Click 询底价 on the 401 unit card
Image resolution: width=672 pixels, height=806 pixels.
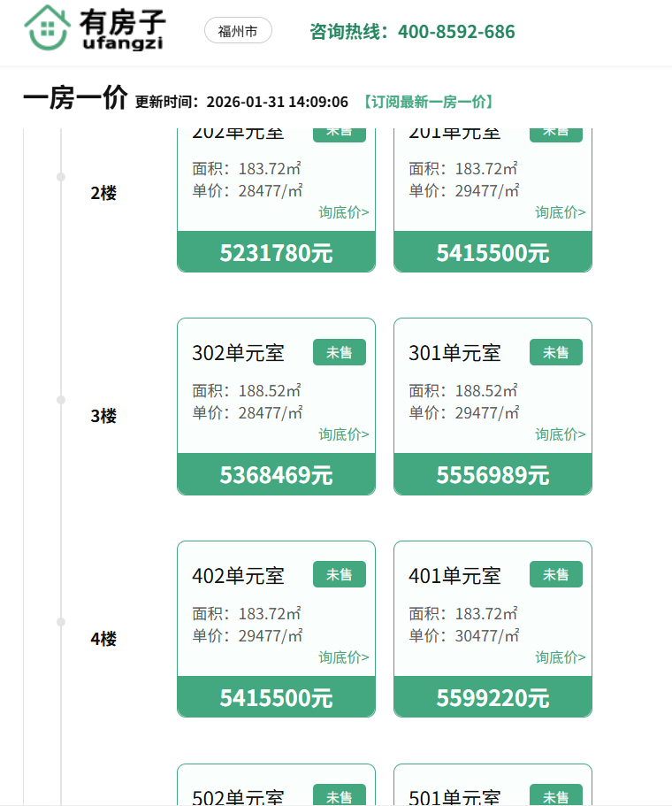pyautogui.click(x=560, y=657)
